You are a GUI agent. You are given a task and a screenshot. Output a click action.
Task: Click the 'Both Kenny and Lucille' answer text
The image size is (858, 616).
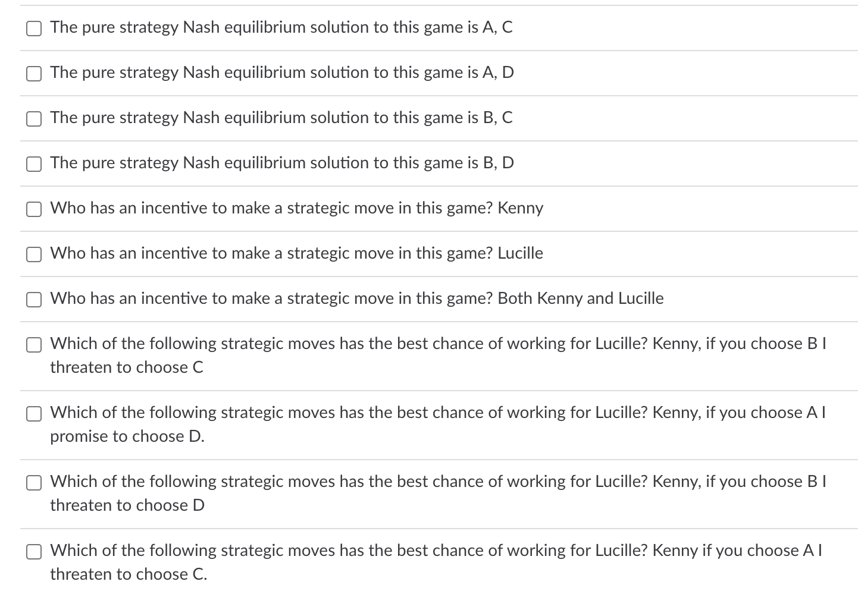(357, 299)
